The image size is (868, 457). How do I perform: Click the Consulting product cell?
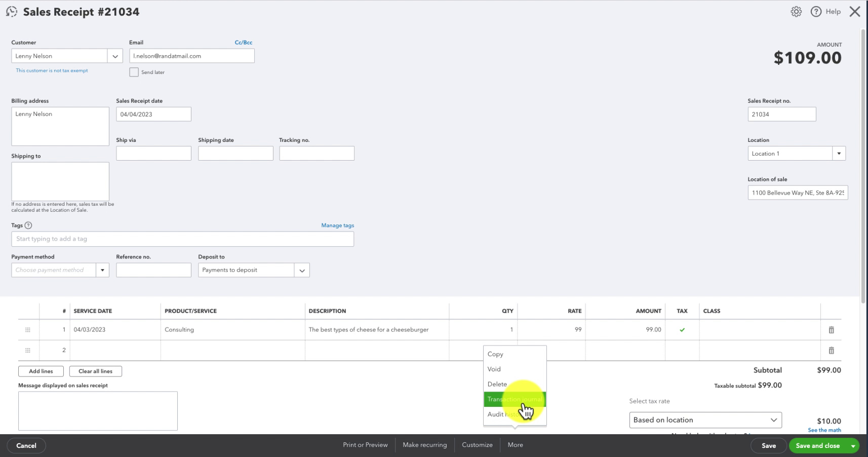(x=233, y=330)
